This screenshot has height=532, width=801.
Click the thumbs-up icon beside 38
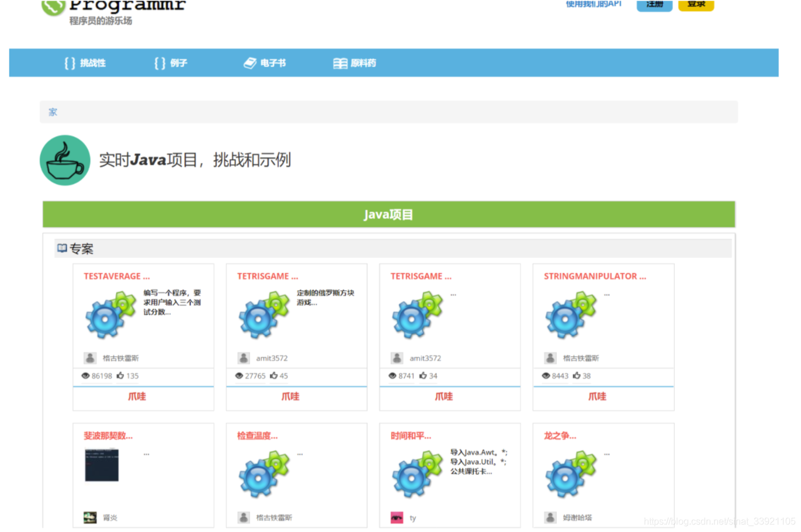pyautogui.click(x=577, y=375)
